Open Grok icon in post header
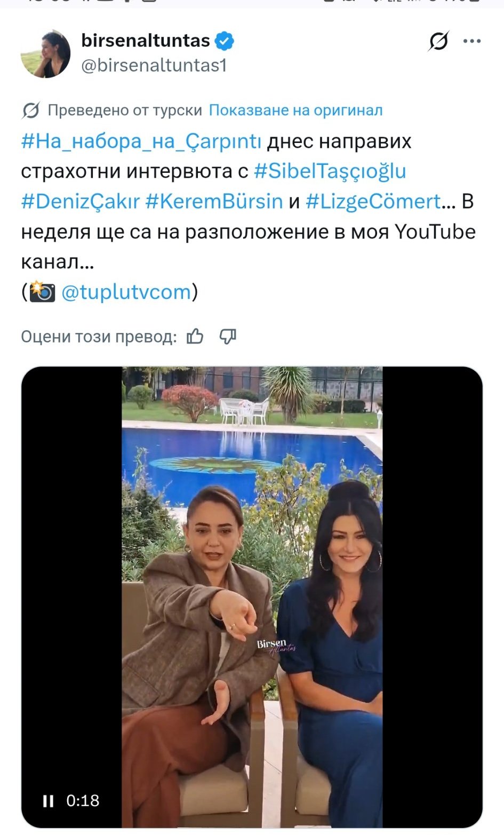This screenshot has height=835, width=504. (438, 41)
